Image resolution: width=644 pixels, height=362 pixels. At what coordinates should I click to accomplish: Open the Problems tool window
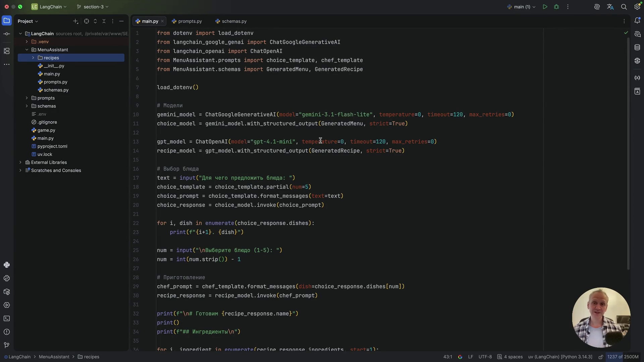pos(7,332)
